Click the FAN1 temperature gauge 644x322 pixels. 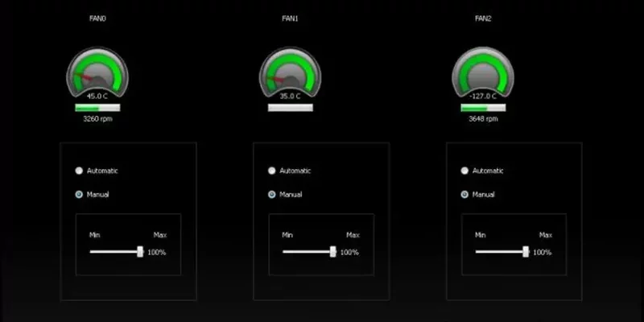tap(290, 72)
